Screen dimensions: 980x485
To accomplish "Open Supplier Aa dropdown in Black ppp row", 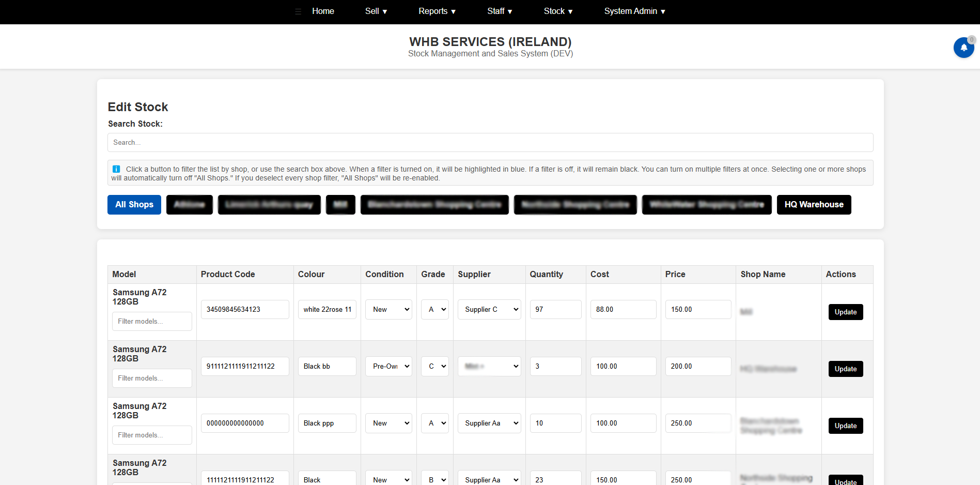I will pyautogui.click(x=489, y=423).
